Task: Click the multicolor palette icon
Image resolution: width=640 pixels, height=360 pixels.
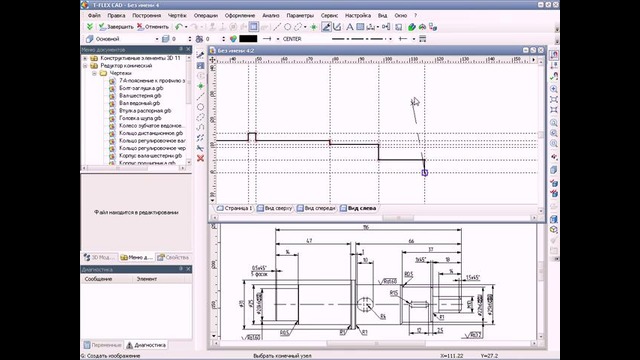Action: click(x=233, y=39)
